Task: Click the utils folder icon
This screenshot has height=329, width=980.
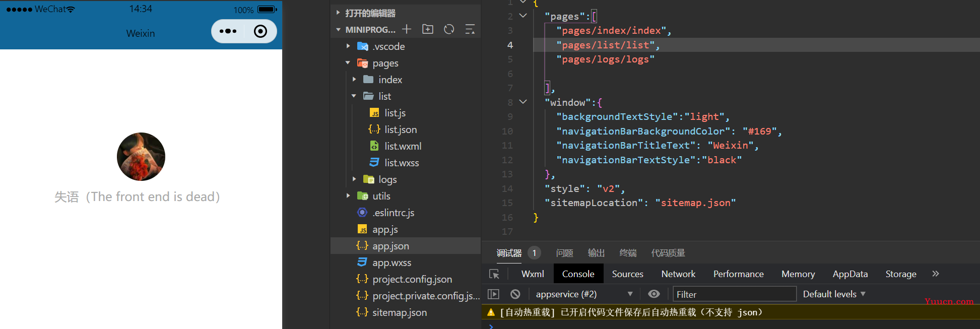Action: coord(362,196)
